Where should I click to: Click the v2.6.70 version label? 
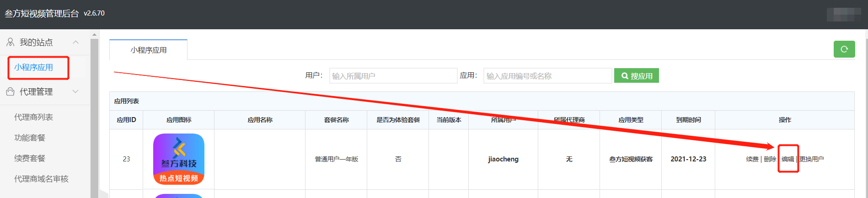[94, 14]
